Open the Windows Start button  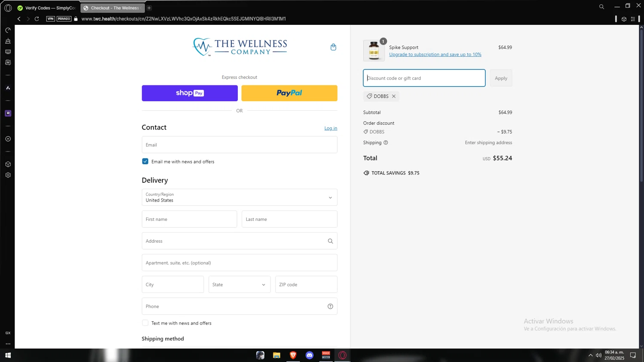[8, 355]
